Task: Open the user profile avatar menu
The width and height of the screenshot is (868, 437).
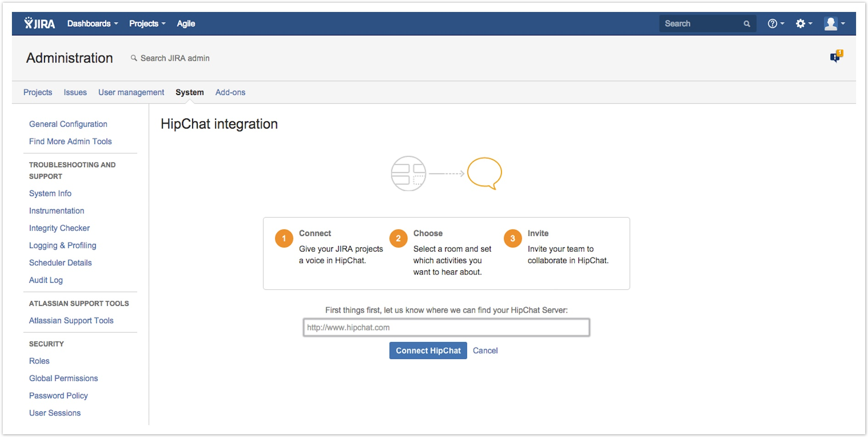Action: coord(835,23)
